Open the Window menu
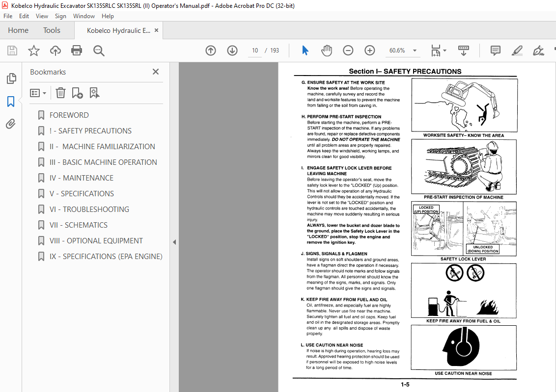Screen dimensions: 556x392 (x=83, y=16)
